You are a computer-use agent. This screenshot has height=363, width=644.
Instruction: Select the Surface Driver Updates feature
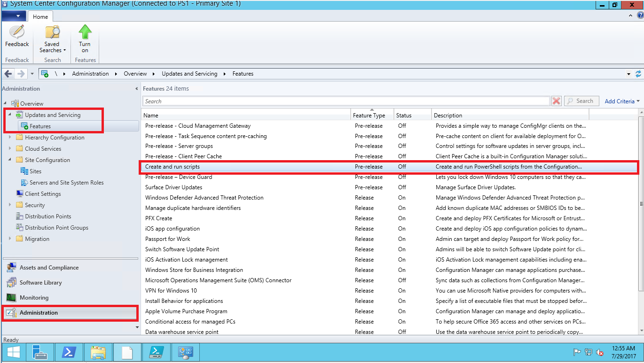coord(389,187)
